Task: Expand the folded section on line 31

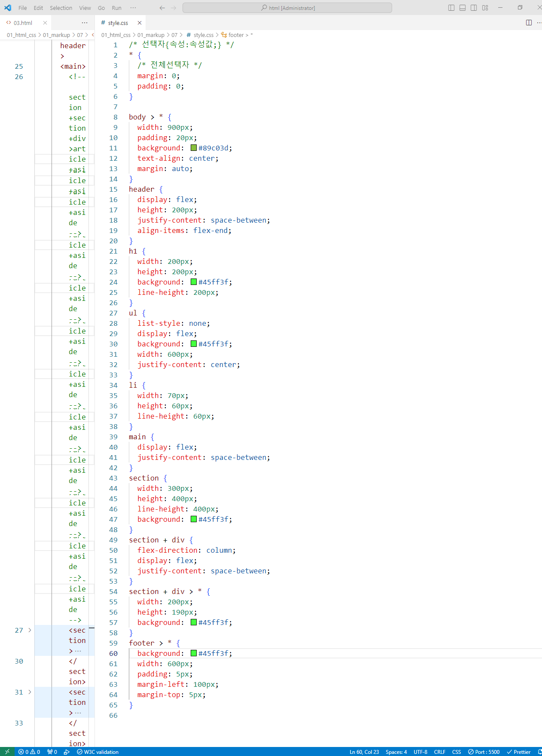Action: pyautogui.click(x=30, y=692)
